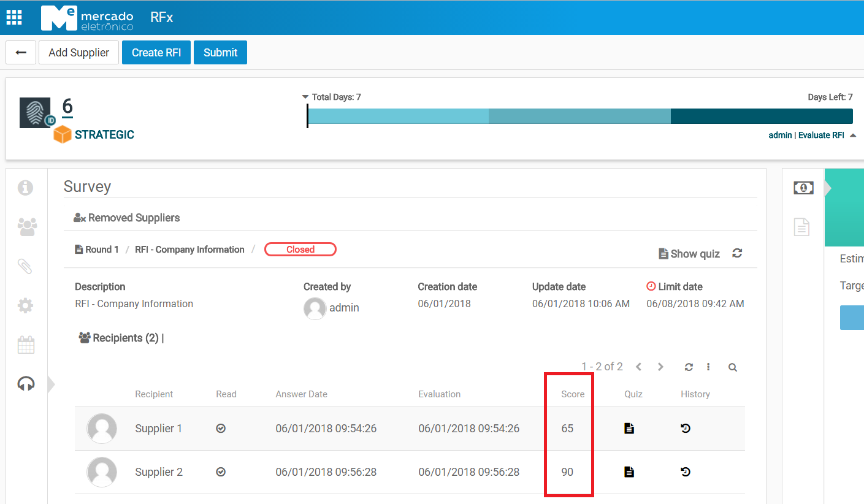
Task: Open the info icon in left sidebar
Action: click(26, 188)
